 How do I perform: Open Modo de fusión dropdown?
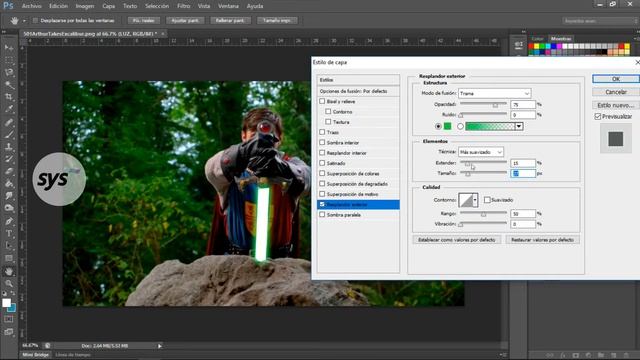pyautogui.click(x=494, y=93)
